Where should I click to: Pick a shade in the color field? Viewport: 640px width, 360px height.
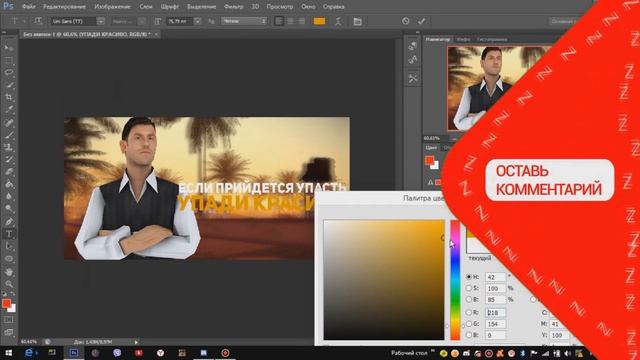pos(384,280)
